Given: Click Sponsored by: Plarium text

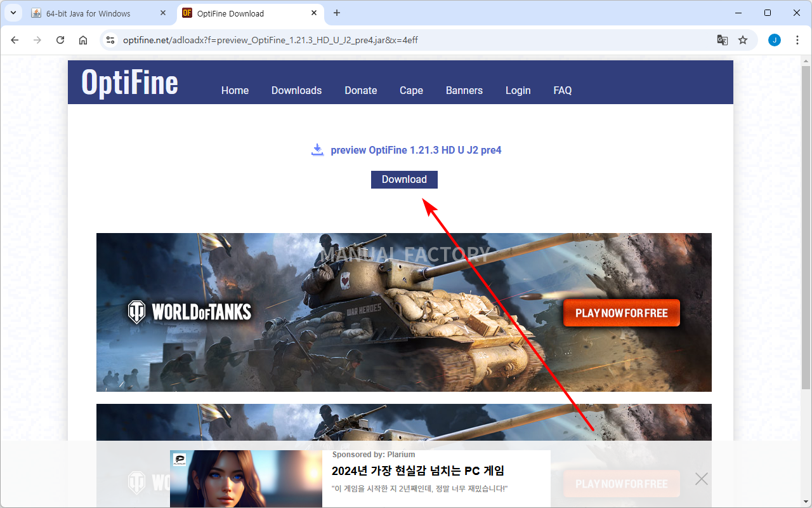Looking at the screenshot, I should coord(374,455).
